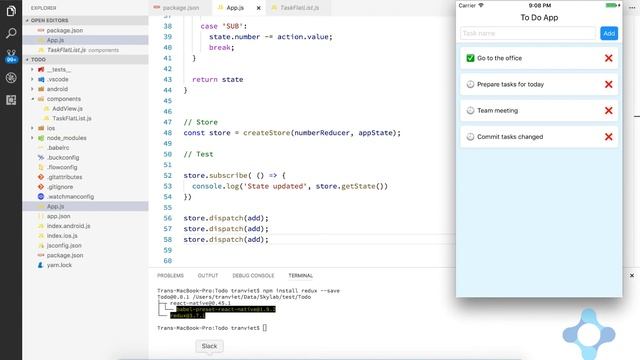Screen dimensions: 640x360
Task: Click the terminal prompt cursor
Action: 264,328
